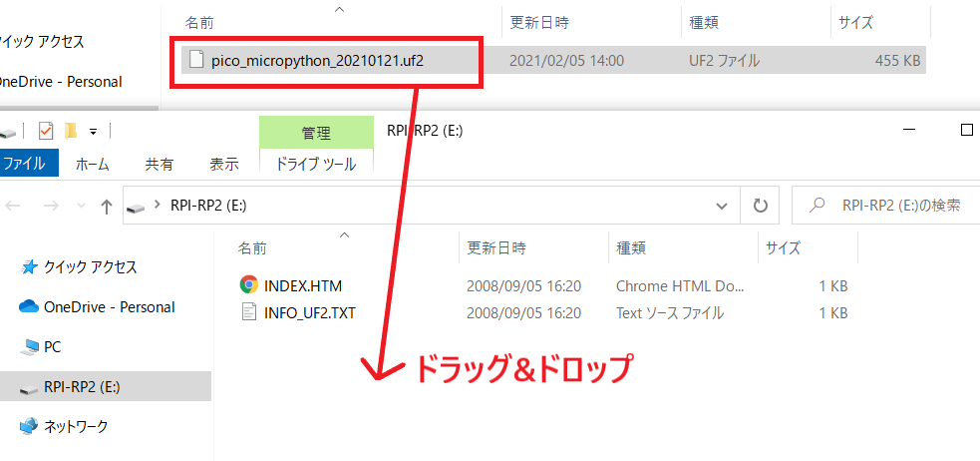This screenshot has height=461, width=980.
Task: Go back with the left arrow button
Action: pyautogui.click(x=15, y=207)
